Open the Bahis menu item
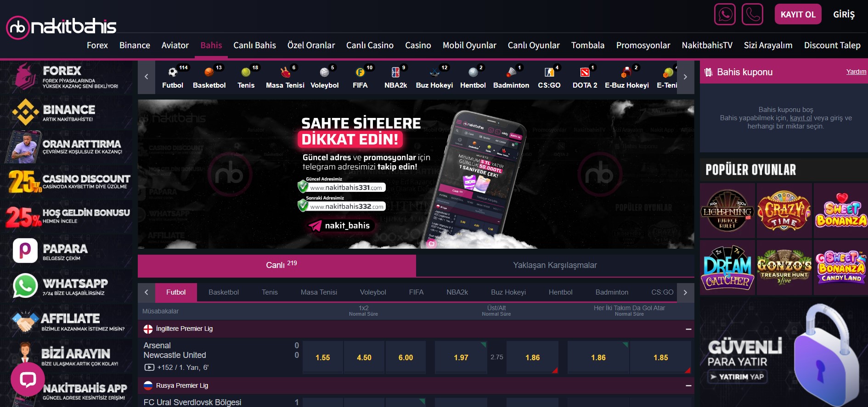This screenshot has height=407, width=868. (211, 45)
